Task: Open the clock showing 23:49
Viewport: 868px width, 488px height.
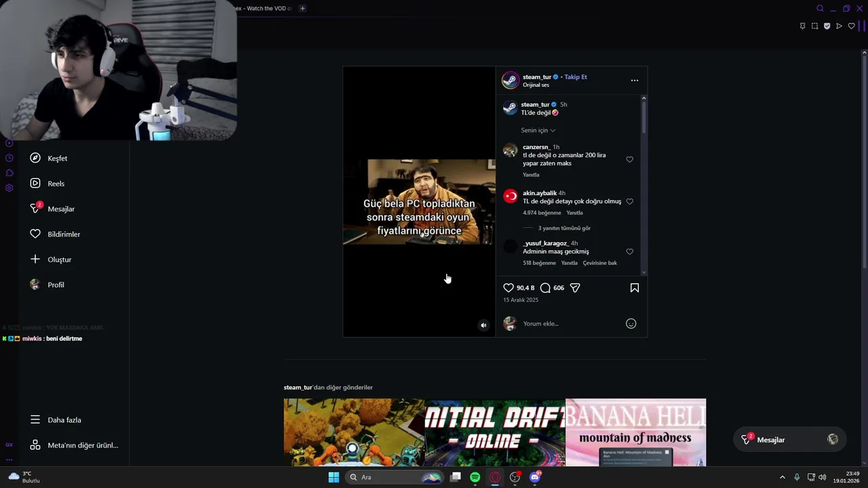Action: coord(846,477)
